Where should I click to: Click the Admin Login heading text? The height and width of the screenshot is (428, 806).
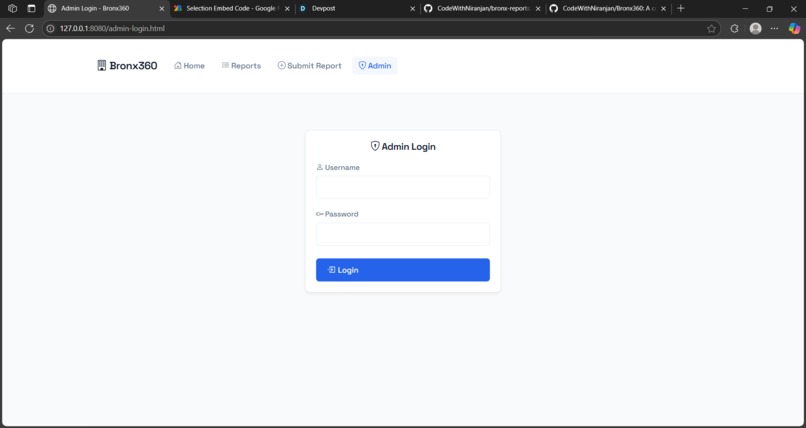(x=408, y=146)
